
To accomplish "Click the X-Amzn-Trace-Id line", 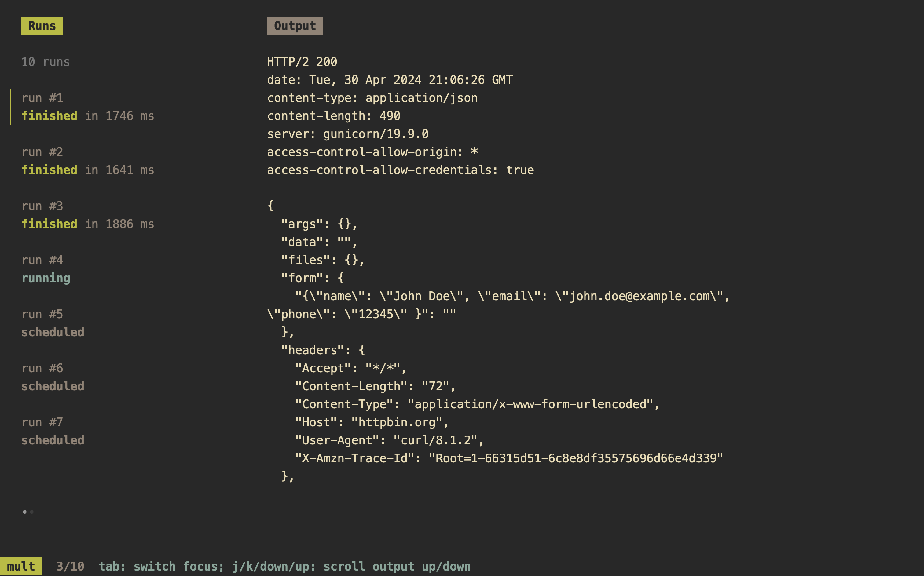I will pyautogui.click(x=509, y=458).
